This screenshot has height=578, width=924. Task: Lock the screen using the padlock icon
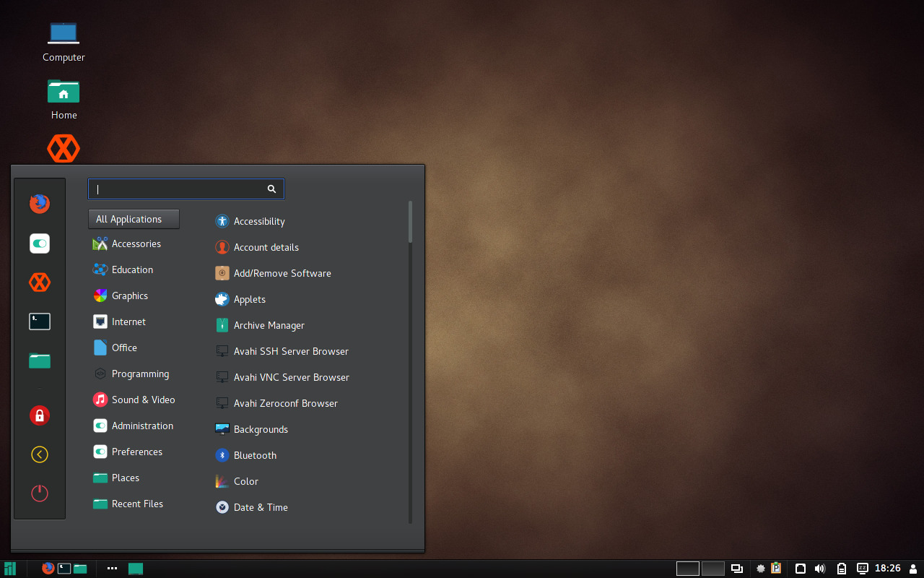pos(39,415)
